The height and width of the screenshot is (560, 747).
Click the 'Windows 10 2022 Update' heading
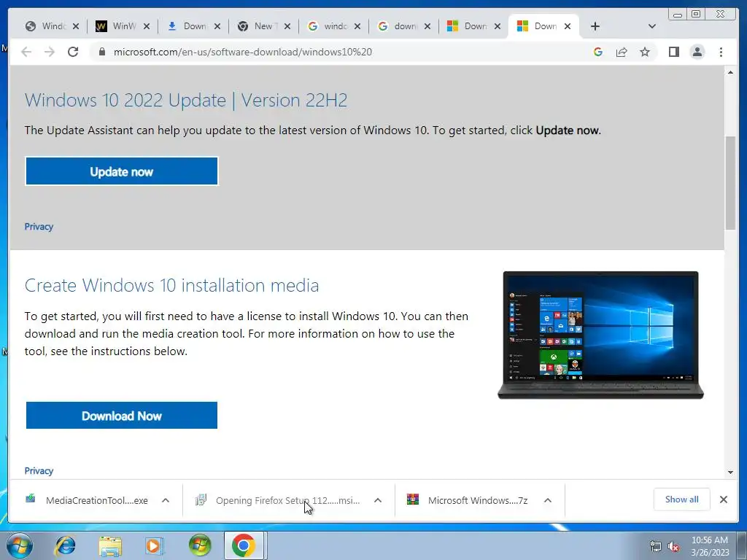click(x=186, y=101)
